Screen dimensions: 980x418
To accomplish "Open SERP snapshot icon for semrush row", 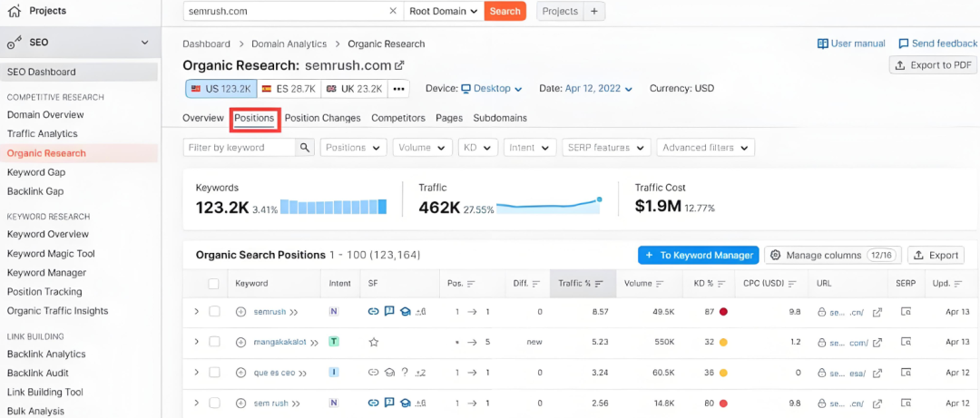I will 906,312.
